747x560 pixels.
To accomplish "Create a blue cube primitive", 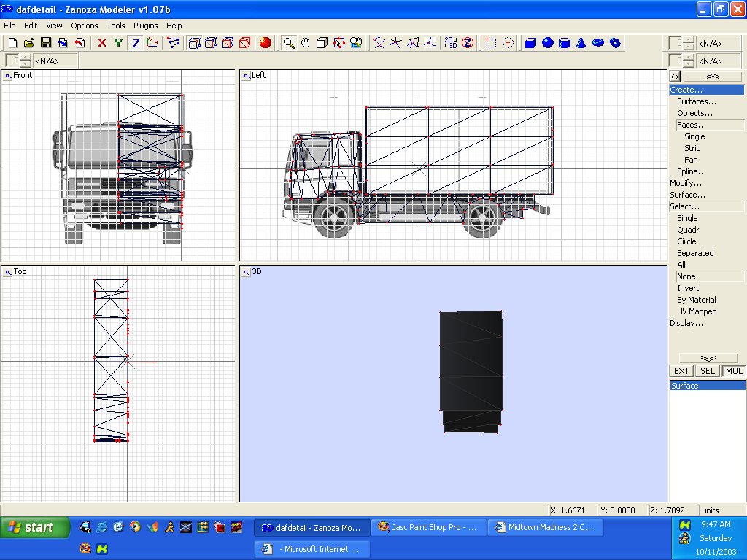I will pos(530,43).
